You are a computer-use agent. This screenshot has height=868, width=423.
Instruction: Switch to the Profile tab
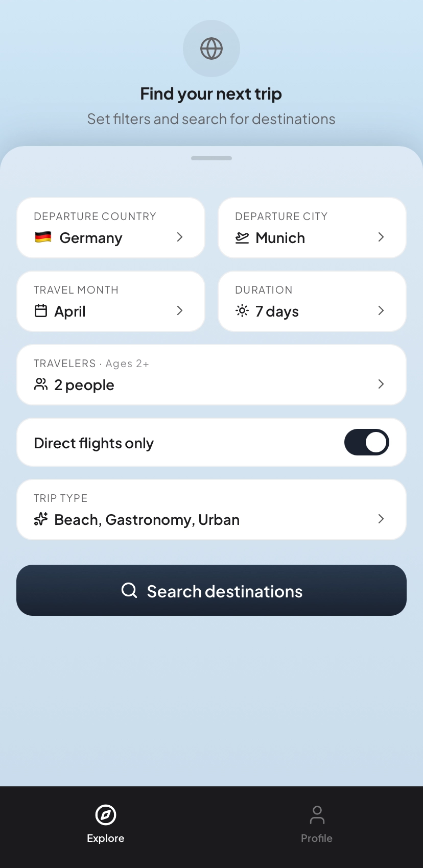[x=317, y=824]
